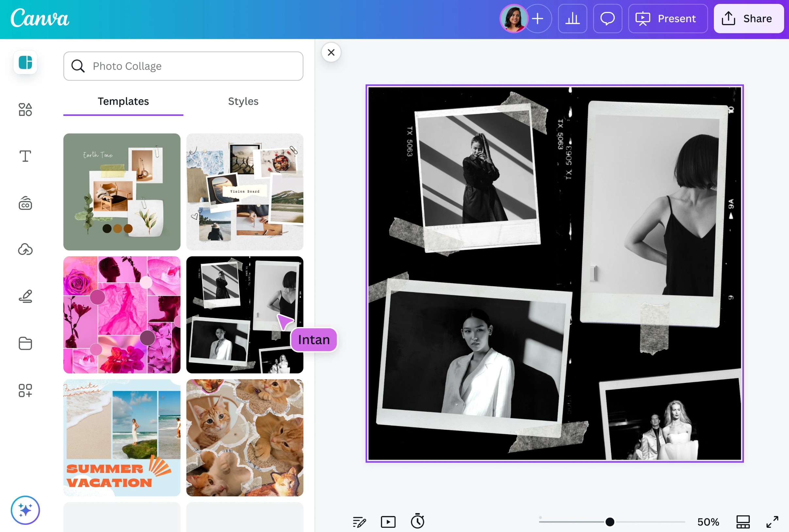Open slideshow preview from bottom toolbar

[x=388, y=522]
